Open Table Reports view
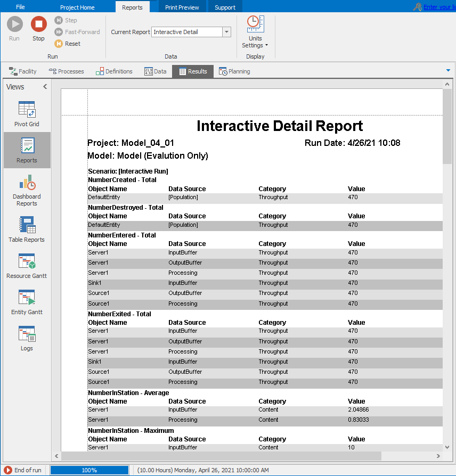The height and width of the screenshot is (476, 456). [x=27, y=229]
